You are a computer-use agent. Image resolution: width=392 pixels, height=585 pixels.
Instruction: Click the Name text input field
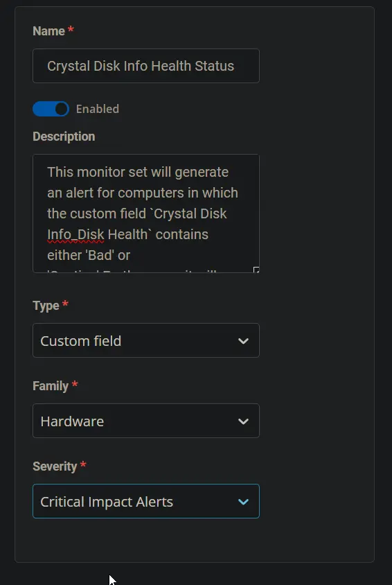pos(146,66)
